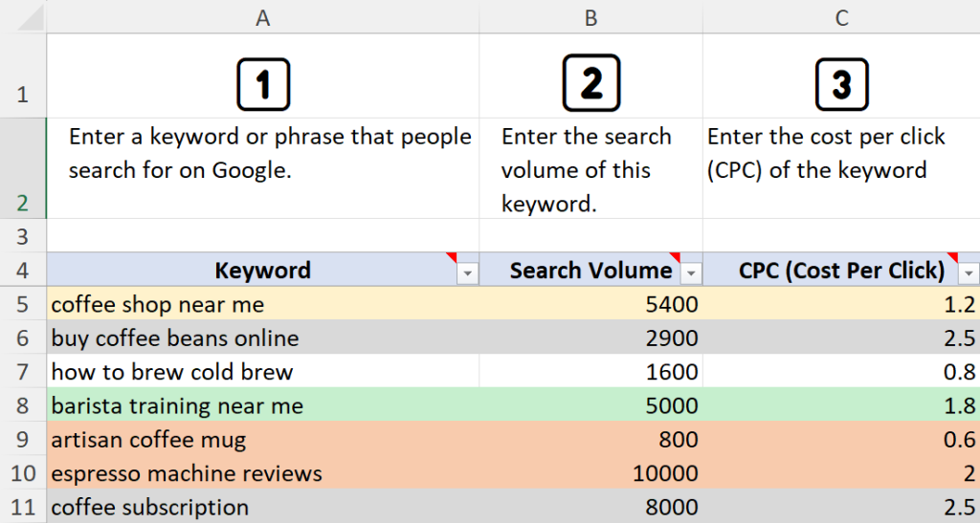Select column C header

click(841, 17)
